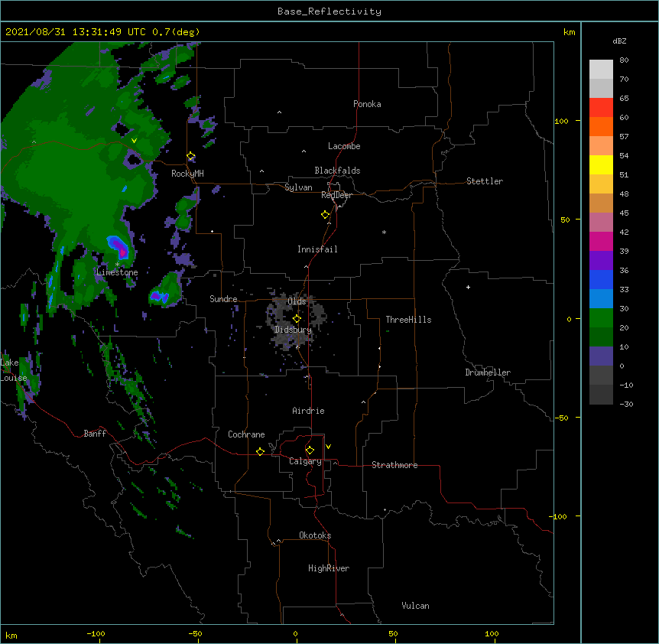
Task: Click the Strathmore label
Action: click(x=394, y=465)
